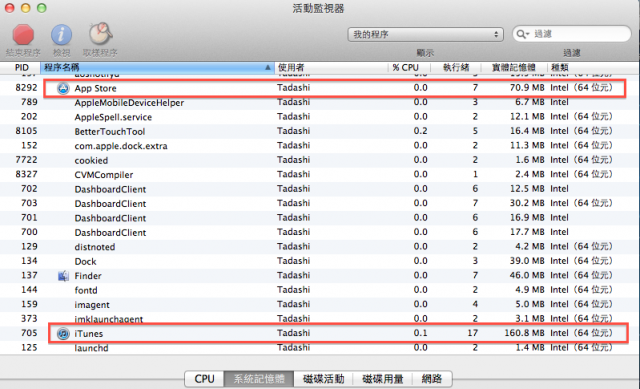Select the Dock process

click(320, 261)
